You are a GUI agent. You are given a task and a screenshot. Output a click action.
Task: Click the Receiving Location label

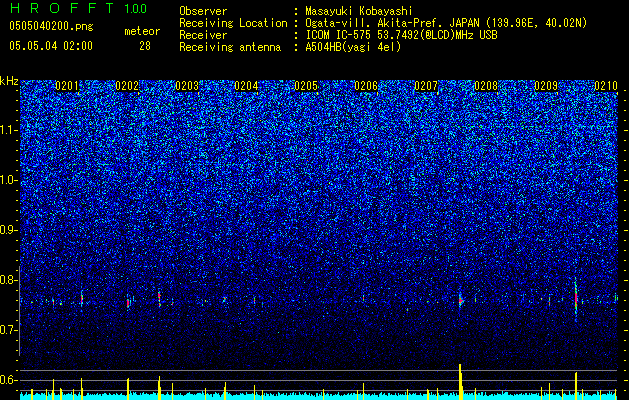(x=233, y=23)
